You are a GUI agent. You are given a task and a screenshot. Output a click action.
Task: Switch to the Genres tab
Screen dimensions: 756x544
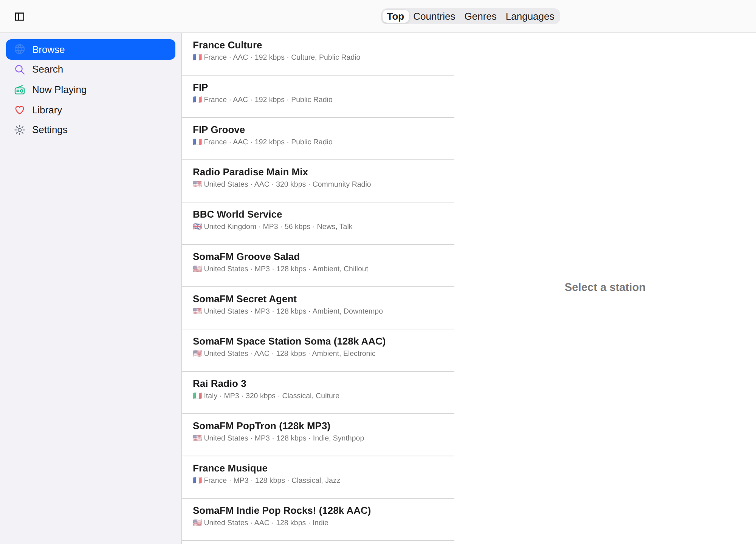pos(480,17)
